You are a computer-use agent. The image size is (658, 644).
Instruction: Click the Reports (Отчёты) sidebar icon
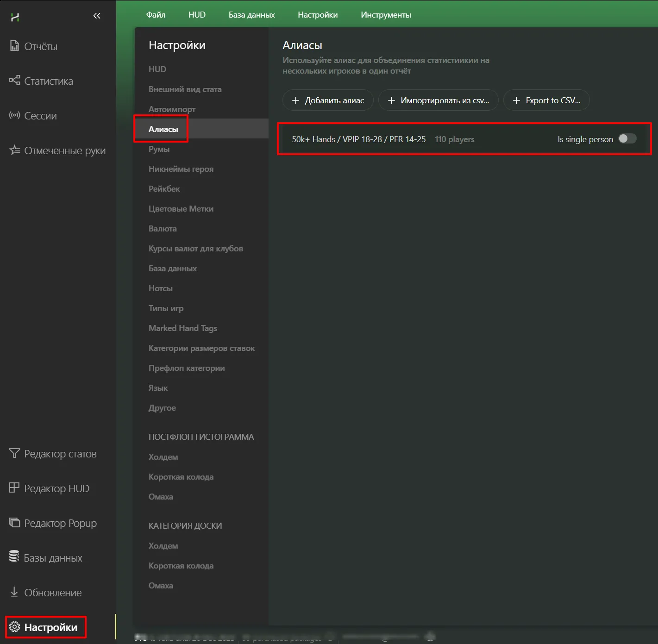[14, 46]
